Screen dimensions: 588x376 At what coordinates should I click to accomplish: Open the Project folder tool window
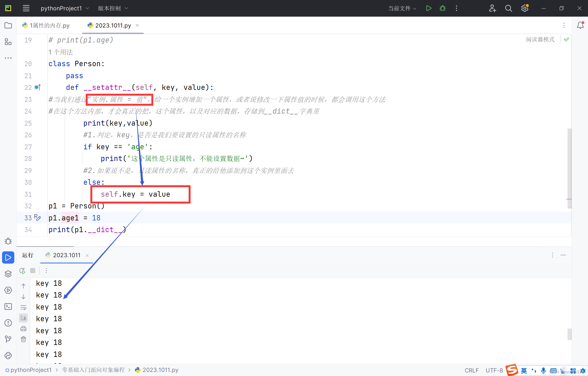tap(8, 25)
